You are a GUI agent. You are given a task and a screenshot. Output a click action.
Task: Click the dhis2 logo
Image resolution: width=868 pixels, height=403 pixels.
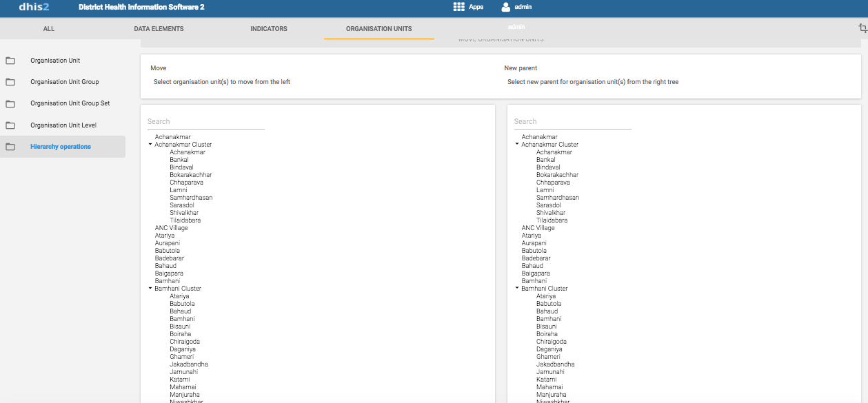click(x=34, y=7)
